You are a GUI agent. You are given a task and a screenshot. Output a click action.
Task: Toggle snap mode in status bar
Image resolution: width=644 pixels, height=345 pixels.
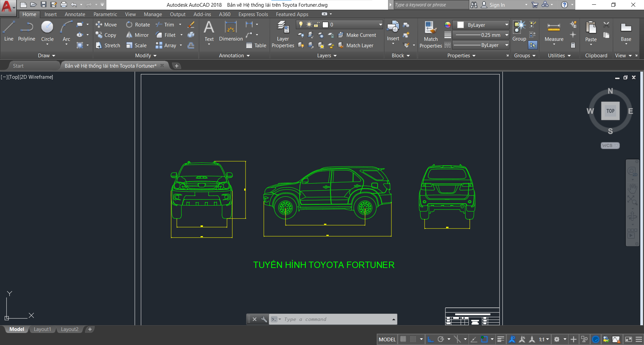pyautogui.click(x=413, y=339)
